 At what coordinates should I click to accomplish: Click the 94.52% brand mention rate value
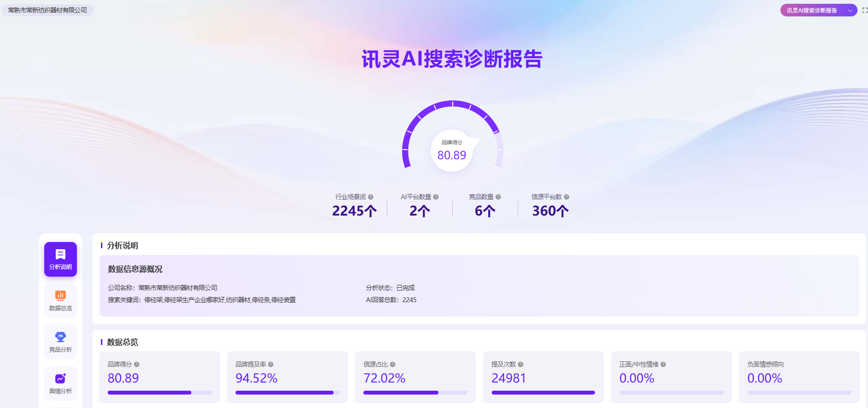point(257,378)
